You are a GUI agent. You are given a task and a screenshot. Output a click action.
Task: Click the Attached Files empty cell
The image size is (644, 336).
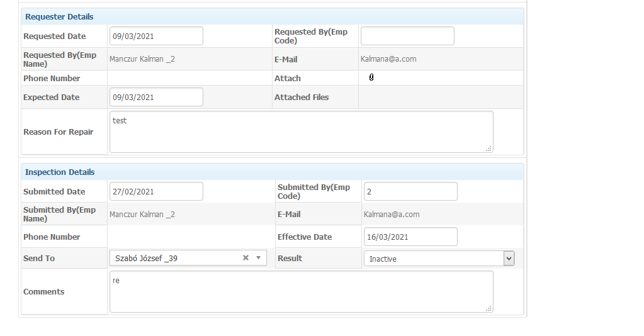click(x=441, y=97)
